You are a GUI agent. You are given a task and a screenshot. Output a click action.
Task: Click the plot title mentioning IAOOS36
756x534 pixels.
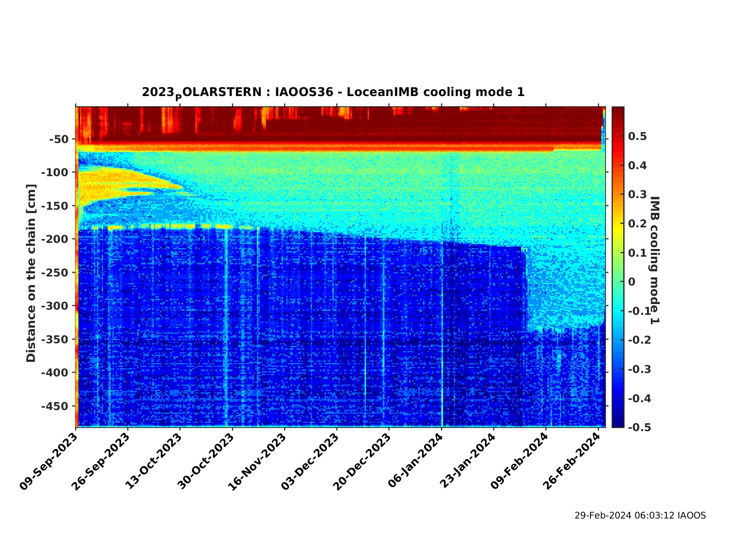(x=333, y=93)
